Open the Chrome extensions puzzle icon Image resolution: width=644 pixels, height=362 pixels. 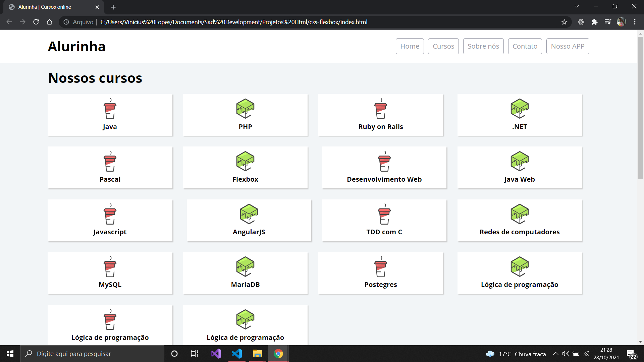(x=595, y=22)
